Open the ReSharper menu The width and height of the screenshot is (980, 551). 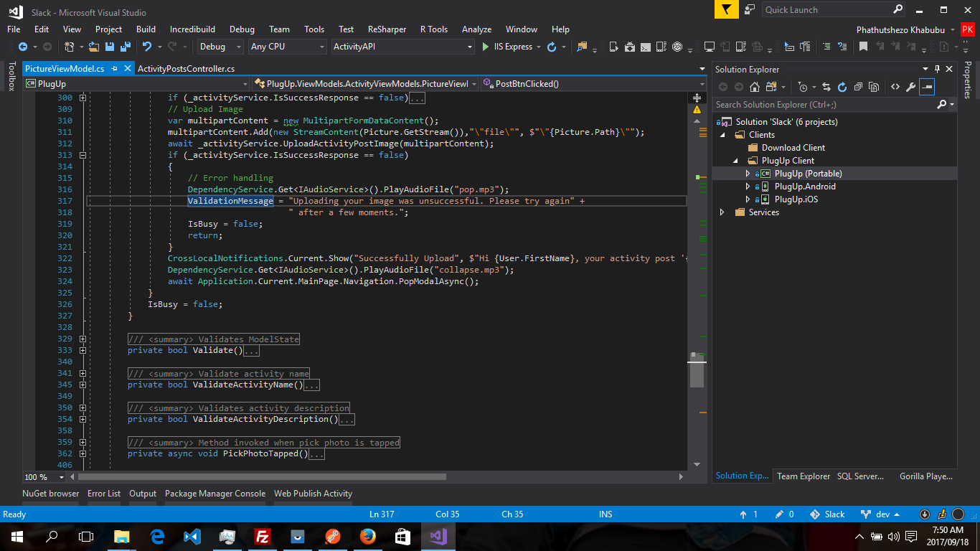pos(387,29)
